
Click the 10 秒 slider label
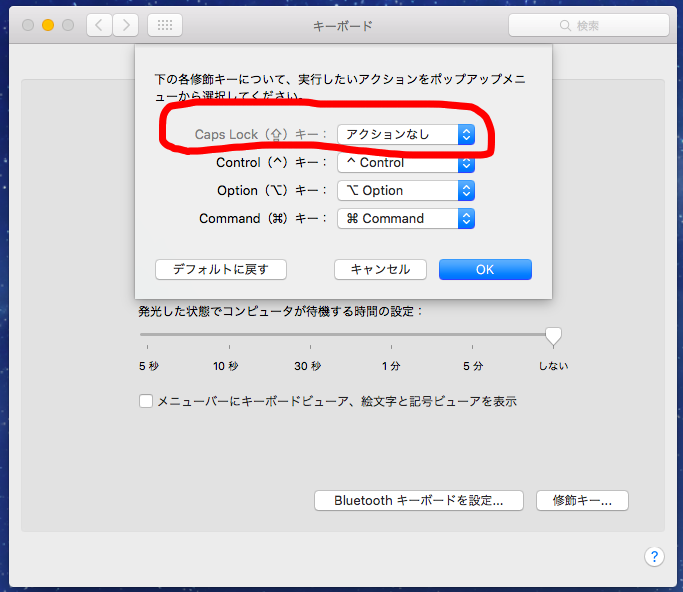click(226, 366)
